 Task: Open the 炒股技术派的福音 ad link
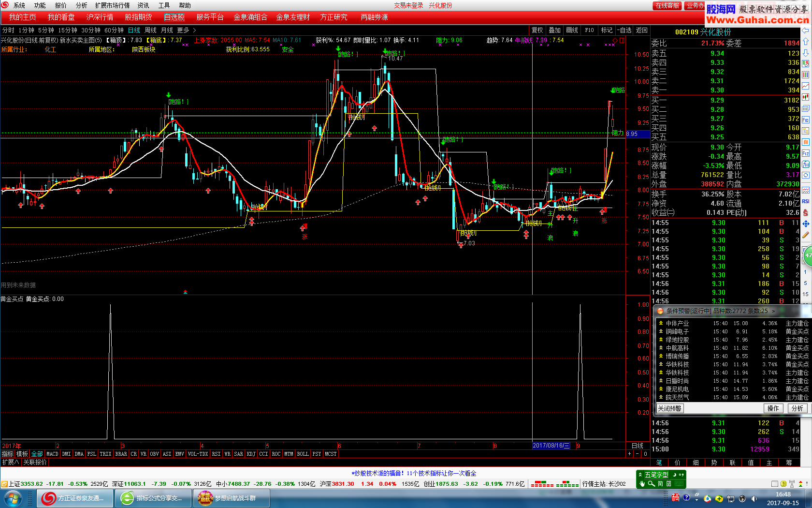414,473
